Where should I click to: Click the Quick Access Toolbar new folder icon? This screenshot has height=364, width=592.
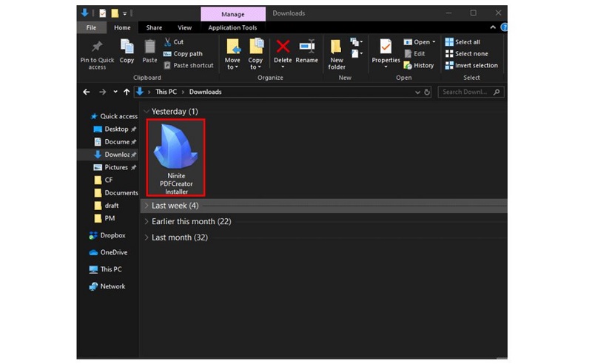click(115, 13)
